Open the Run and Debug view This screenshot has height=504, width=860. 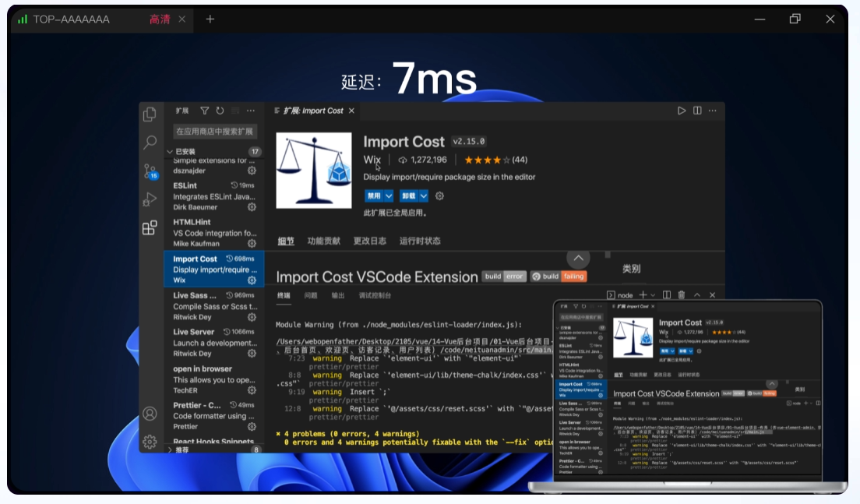150,199
